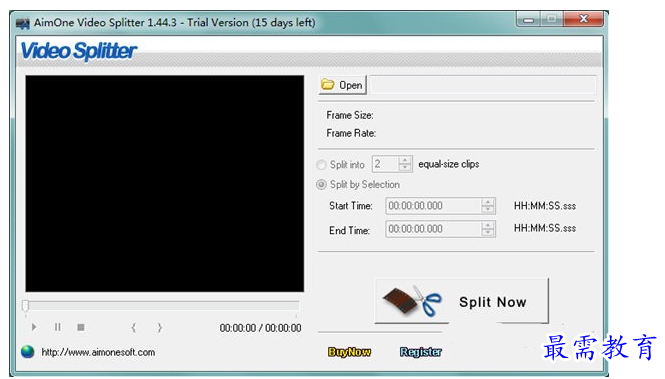Click the Video Splitter logo text
This screenshot has width=665, height=379.
79,51
